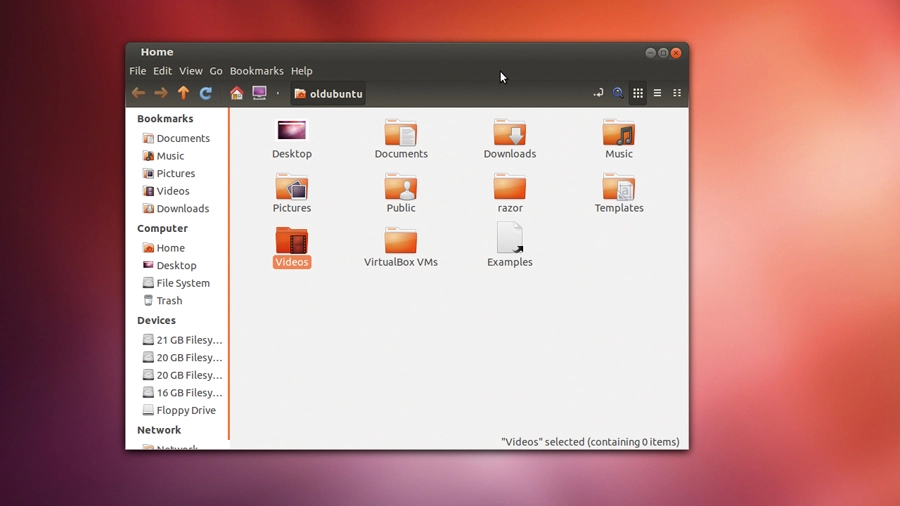
Task: Switch to list view
Action: (657, 93)
